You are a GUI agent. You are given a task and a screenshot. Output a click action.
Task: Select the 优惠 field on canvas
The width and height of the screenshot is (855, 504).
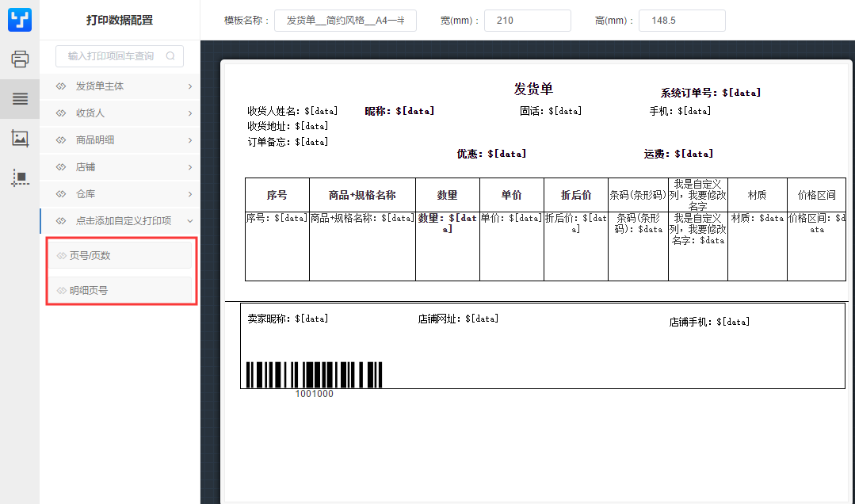(491, 154)
